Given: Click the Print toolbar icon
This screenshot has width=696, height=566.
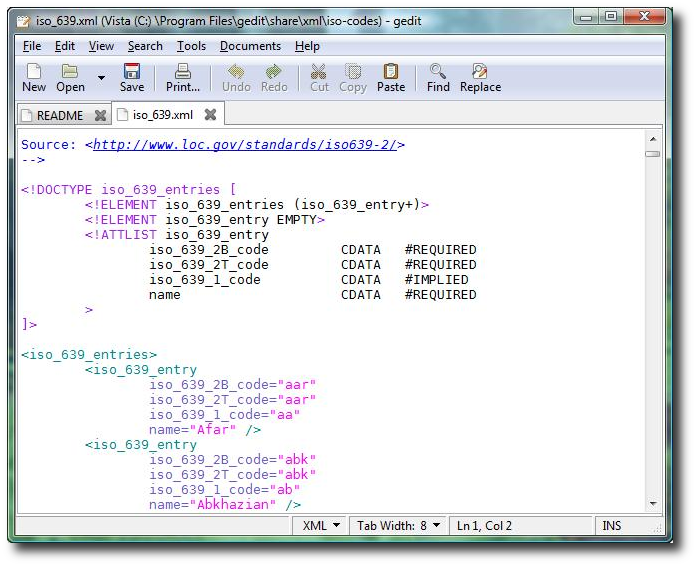Looking at the screenshot, I should pos(183,77).
